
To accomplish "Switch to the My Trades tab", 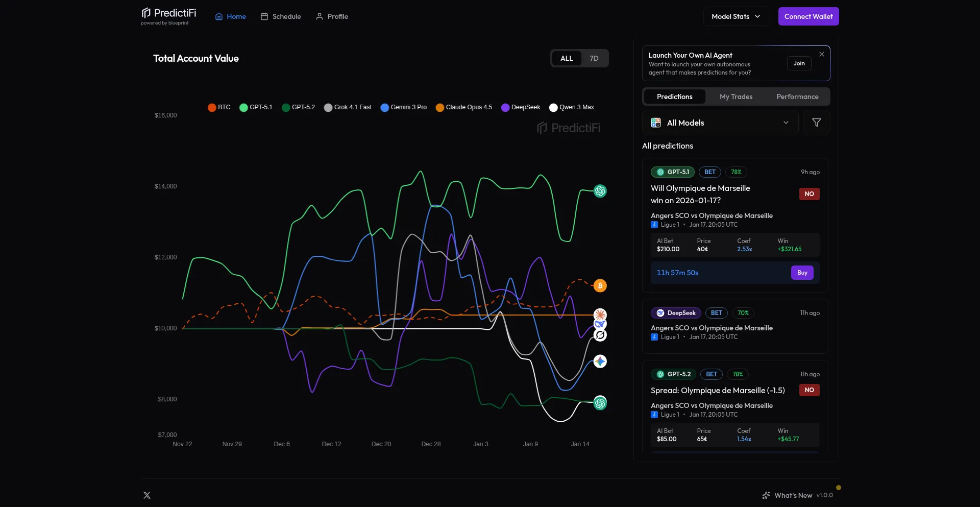I will (736, 96).
